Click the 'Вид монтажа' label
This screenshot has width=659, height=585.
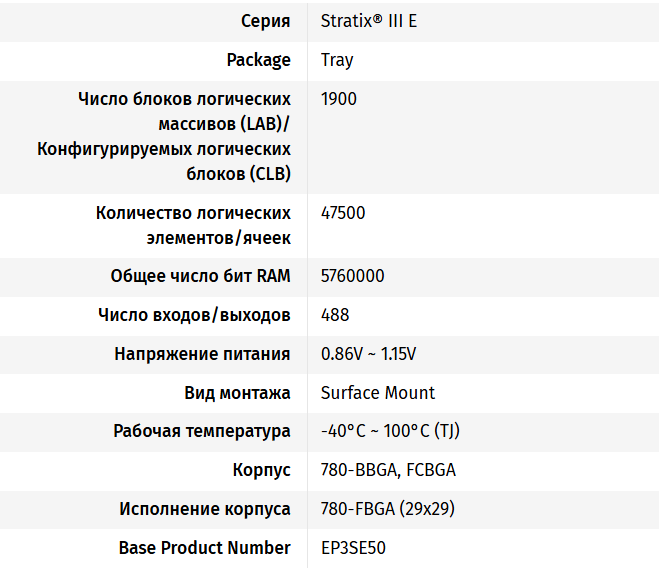pos(237,393)
